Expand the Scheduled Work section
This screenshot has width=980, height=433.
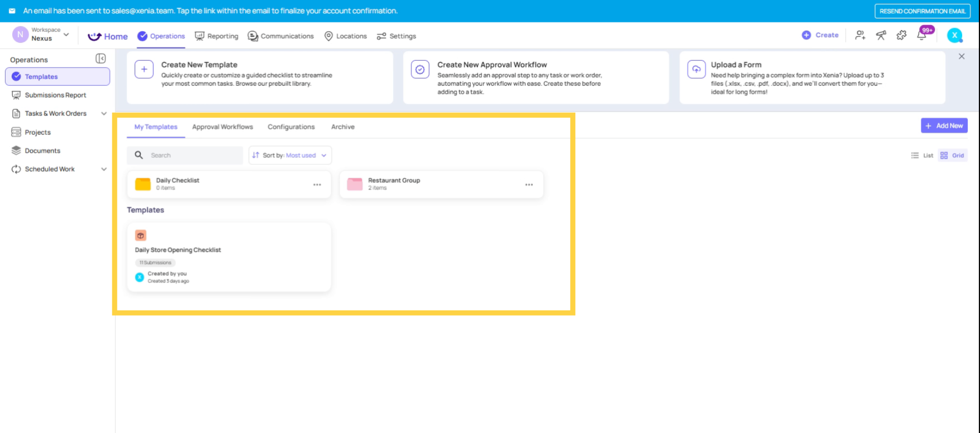(104, 169)
